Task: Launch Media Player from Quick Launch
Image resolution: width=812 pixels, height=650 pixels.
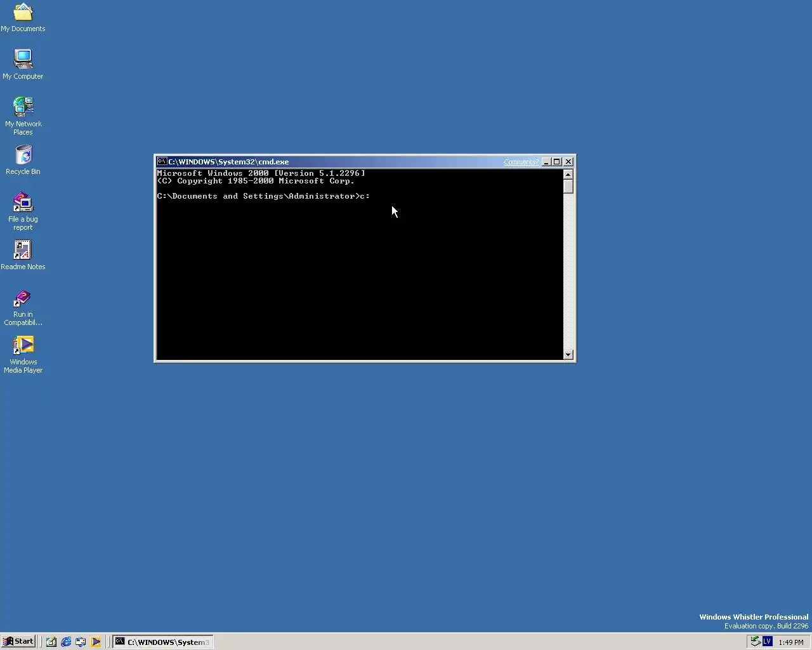Action: 95,642
